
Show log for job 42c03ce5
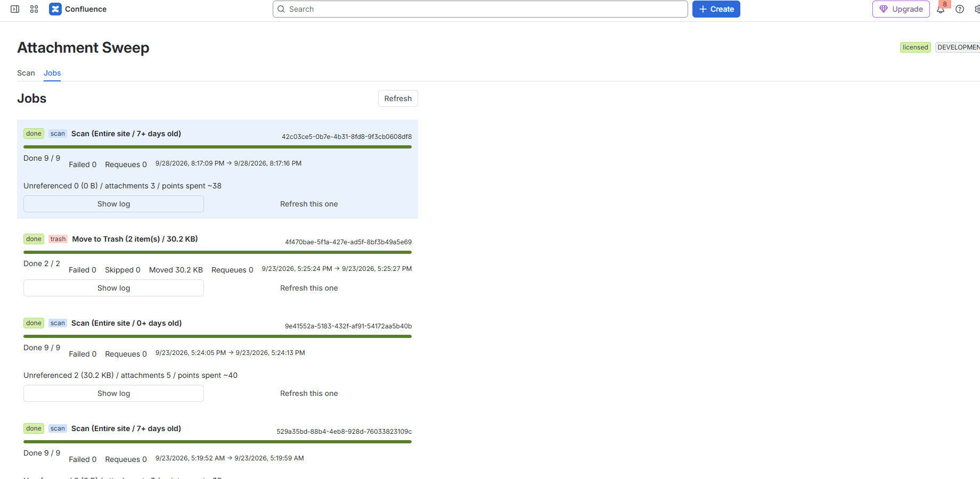click(113, 204)
